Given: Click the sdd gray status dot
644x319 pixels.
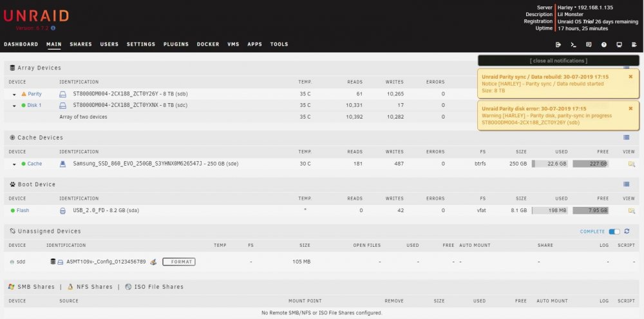Looking at the screenshot, I should (x=12, y=262).
